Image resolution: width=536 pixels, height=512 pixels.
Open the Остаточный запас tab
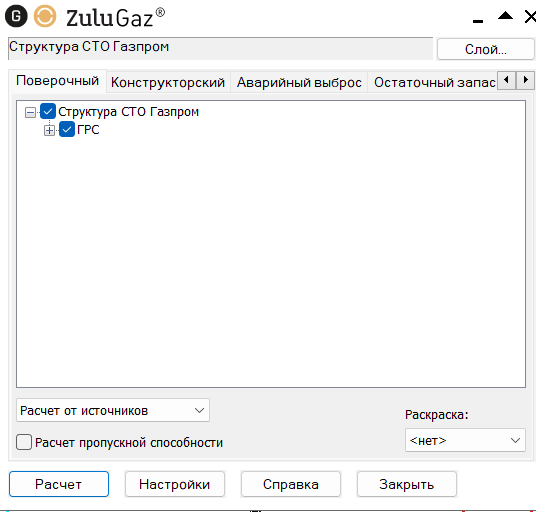point(434,82)
